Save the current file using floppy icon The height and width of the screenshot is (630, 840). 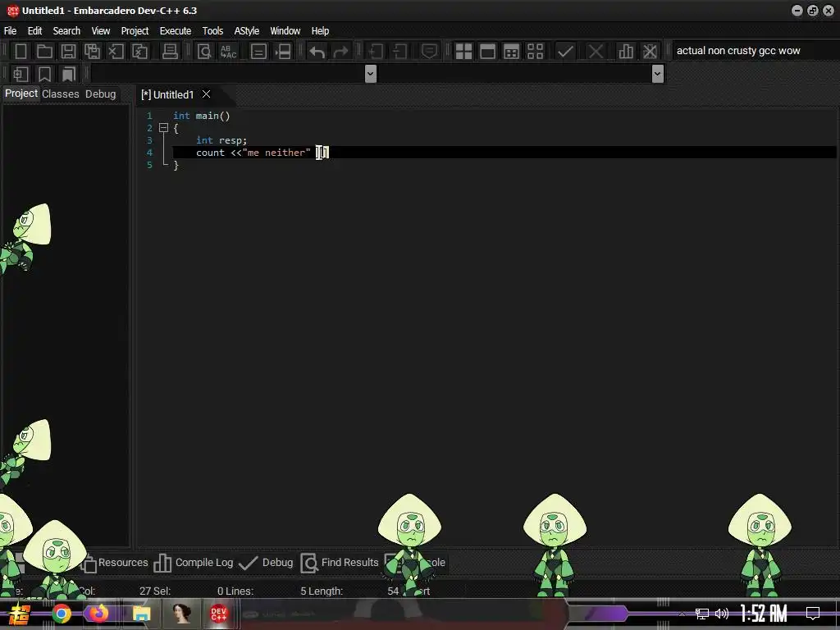click(x=68, y=52)
